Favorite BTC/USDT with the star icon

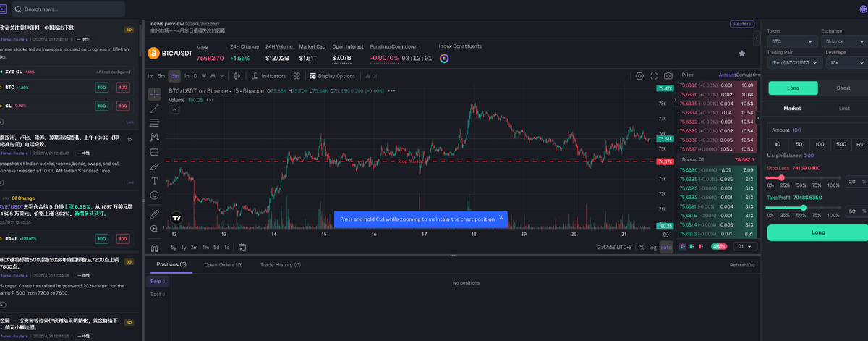click(741, 54)
